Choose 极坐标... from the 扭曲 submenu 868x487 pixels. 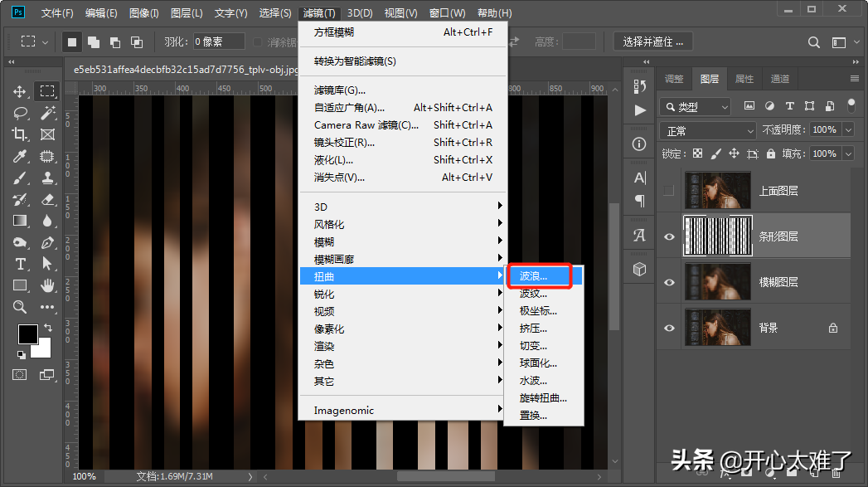(x=543, y=311)
